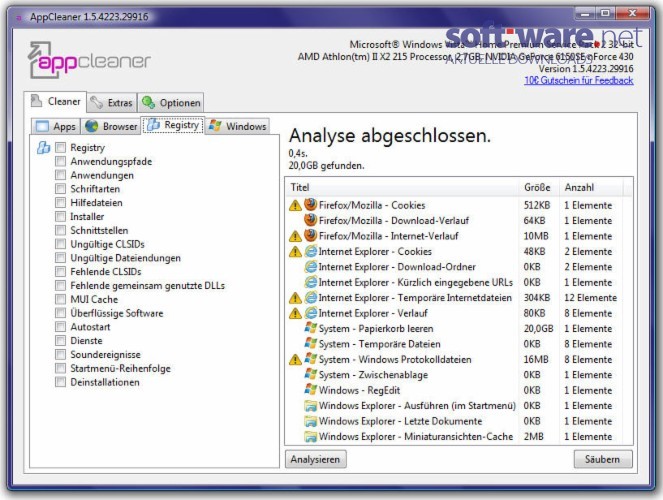Select Windows Explorer - Letzte Dokumente text

(400, 421)
